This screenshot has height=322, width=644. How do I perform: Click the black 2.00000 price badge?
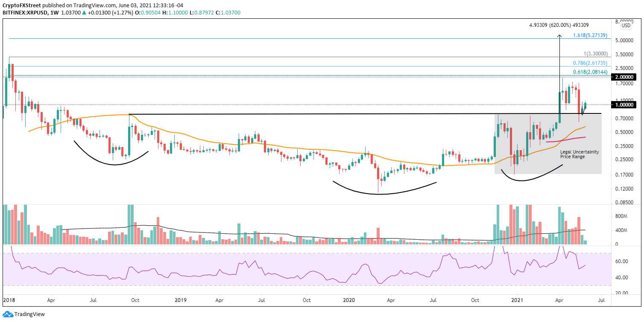(x=624, y=78)
